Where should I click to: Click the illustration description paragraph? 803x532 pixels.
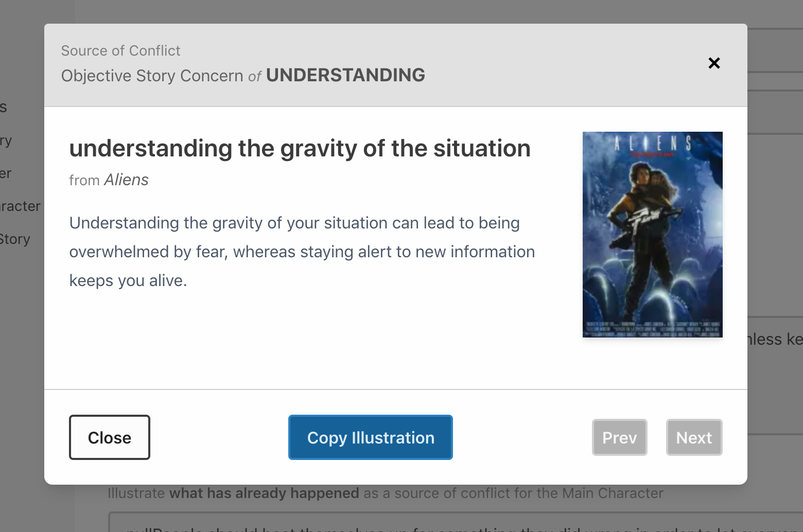tap(302, 252)
